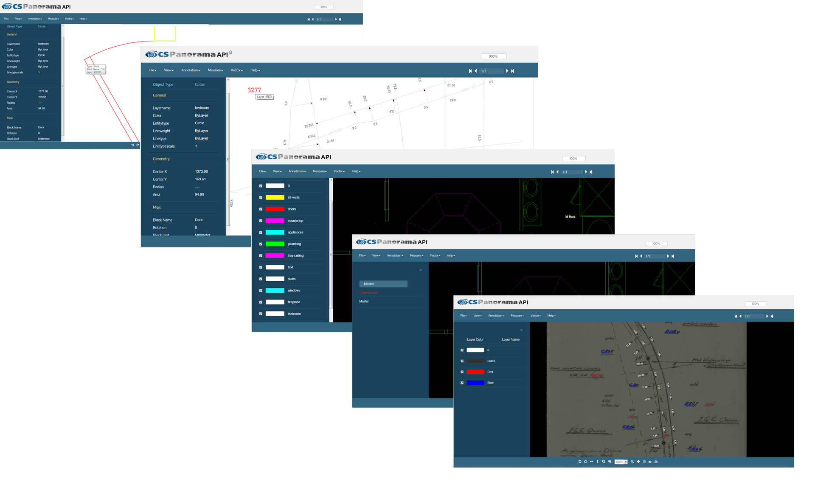Click fit-to-width arrow icon in map window toolbar

(591, 462)
